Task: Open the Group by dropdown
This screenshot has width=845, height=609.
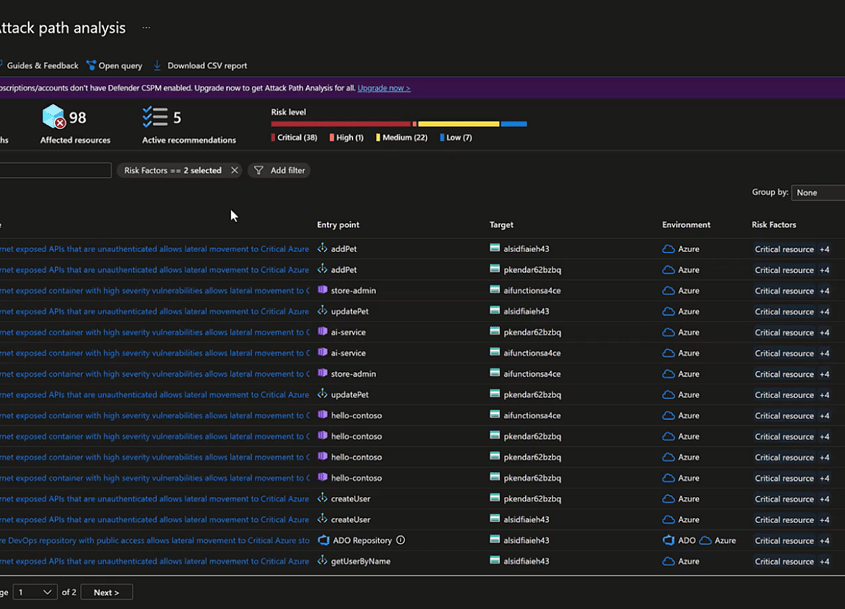Action: coord(817,192)
